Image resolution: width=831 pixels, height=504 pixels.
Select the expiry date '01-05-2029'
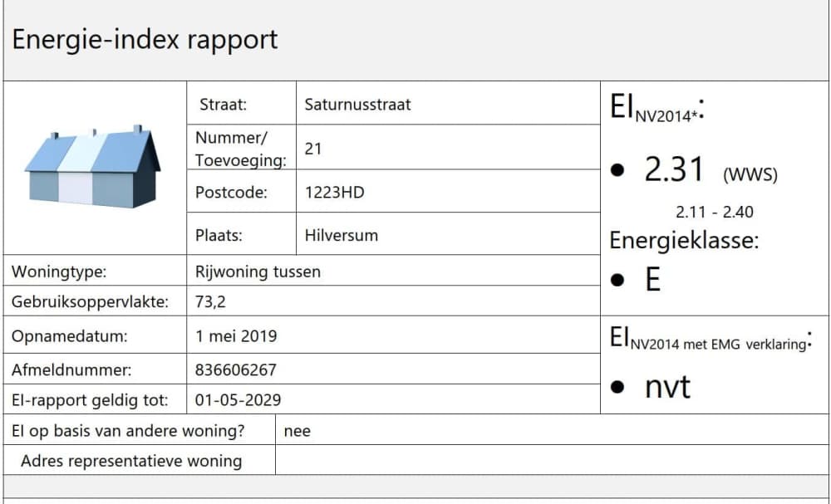(238, 399)
